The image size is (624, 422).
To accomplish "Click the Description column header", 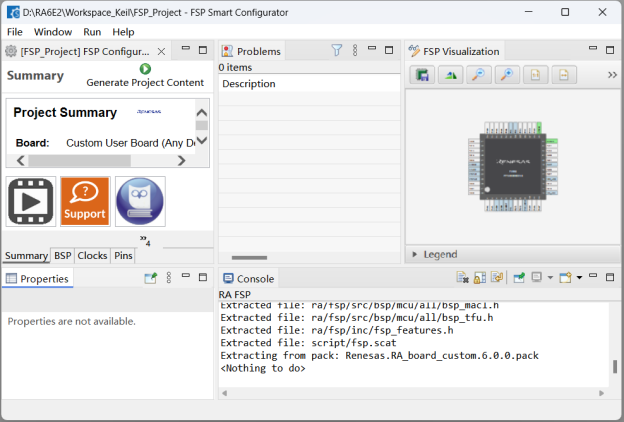I will coord(309,84).
